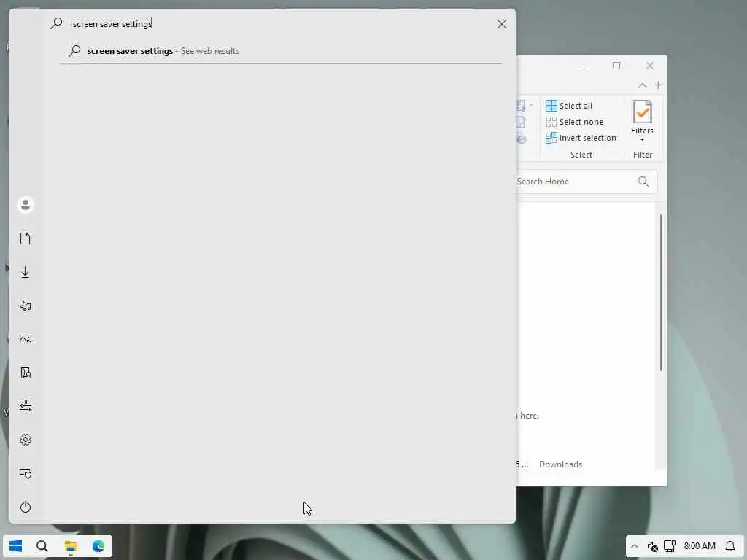Open the screen shield icon in sidebar
The image size is (747, 560).
(x=26, y=473)
